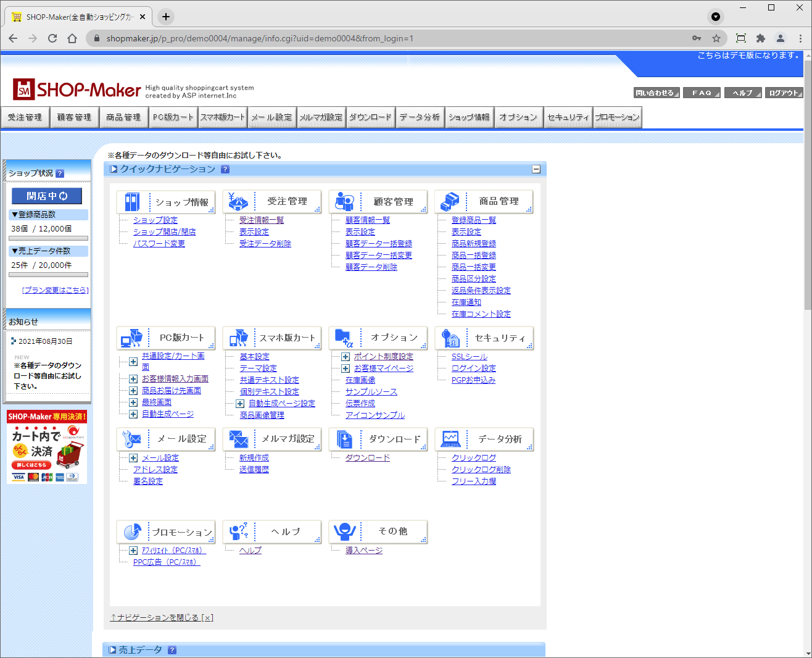Open Chrome profile avatar
Viewport: 812px width, 658px height.
click(781, 38)
